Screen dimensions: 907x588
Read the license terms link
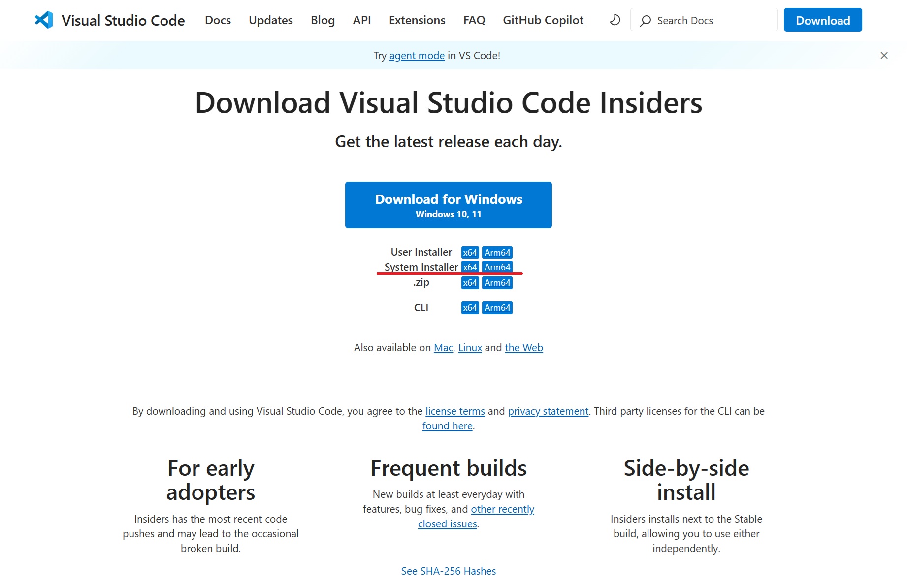(x=454, y=411)
